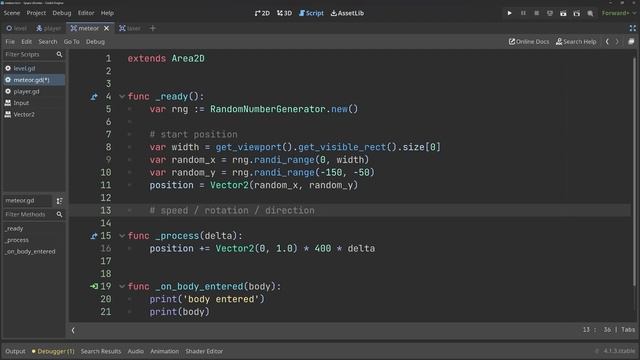Image resolution: width=640 pixels, height=360 pixels.
Task: Click signal connection icon on line 19
Action: 94,287
